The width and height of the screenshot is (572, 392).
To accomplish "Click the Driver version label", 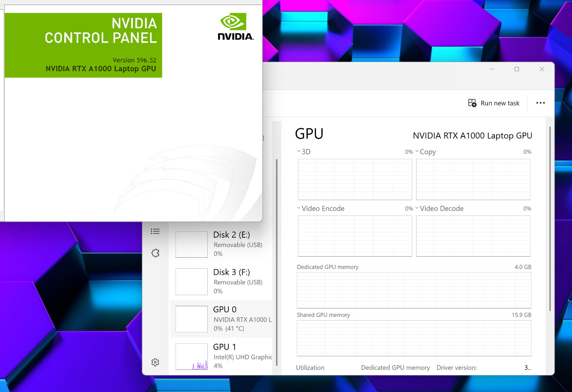I will point(457,368).
